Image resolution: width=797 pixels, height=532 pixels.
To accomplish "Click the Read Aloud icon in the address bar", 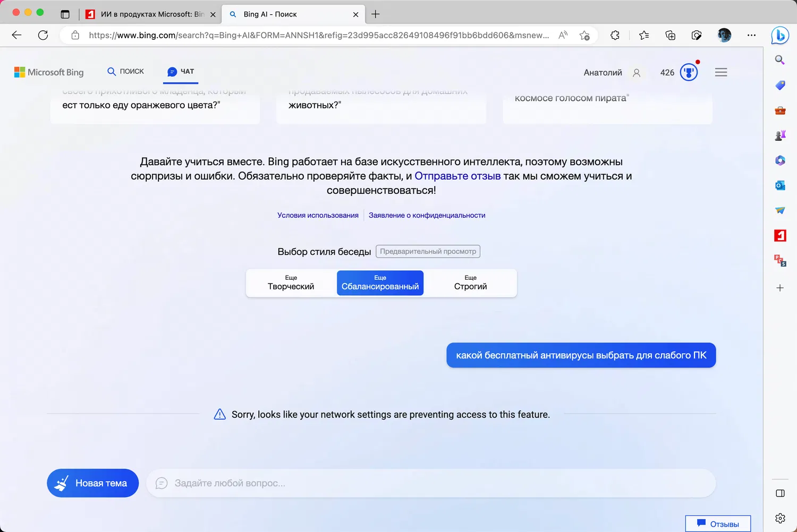I will pos(563,35).
